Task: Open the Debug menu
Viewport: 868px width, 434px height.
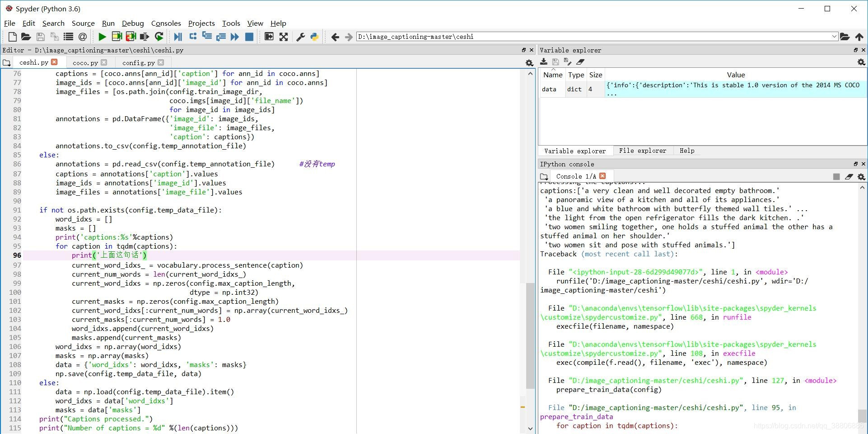Action: click(x=133, y=23)
